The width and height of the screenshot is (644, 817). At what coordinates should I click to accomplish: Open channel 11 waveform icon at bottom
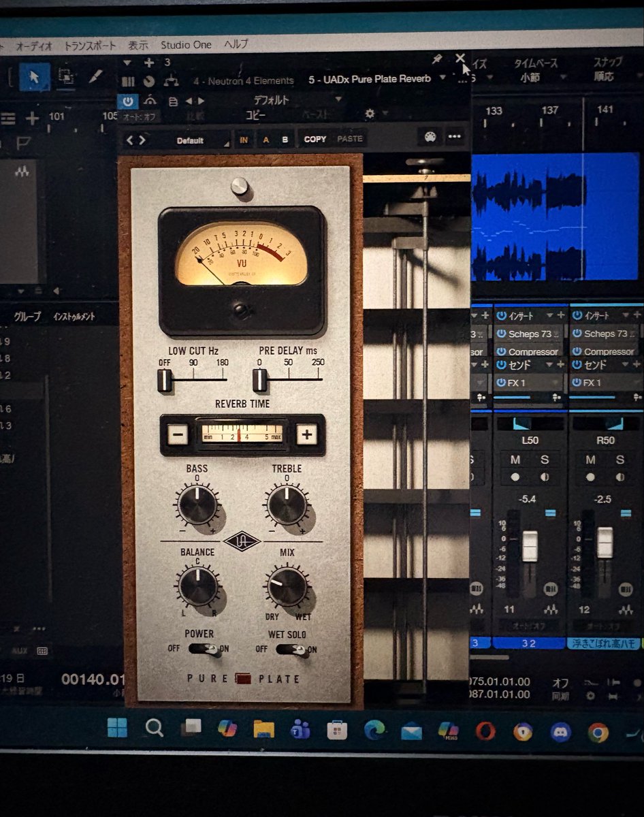tap(551, 609)
